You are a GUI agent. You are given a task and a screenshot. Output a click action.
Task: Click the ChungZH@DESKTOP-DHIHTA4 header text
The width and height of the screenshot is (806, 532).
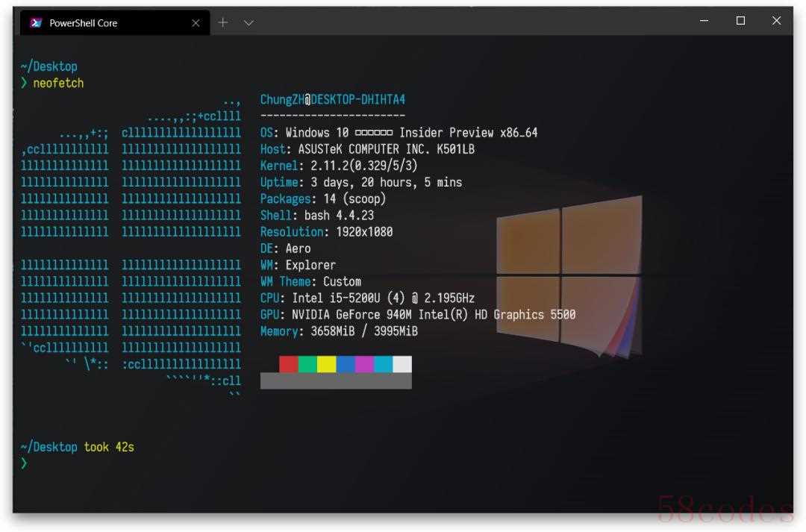click(332, 99)
